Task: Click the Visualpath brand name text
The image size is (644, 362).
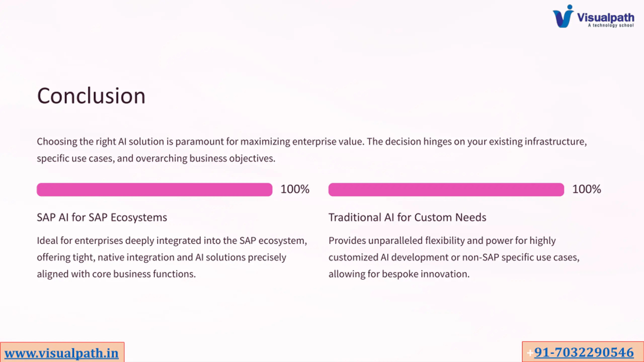Action: pyautogui.click(x=606, y=18)
